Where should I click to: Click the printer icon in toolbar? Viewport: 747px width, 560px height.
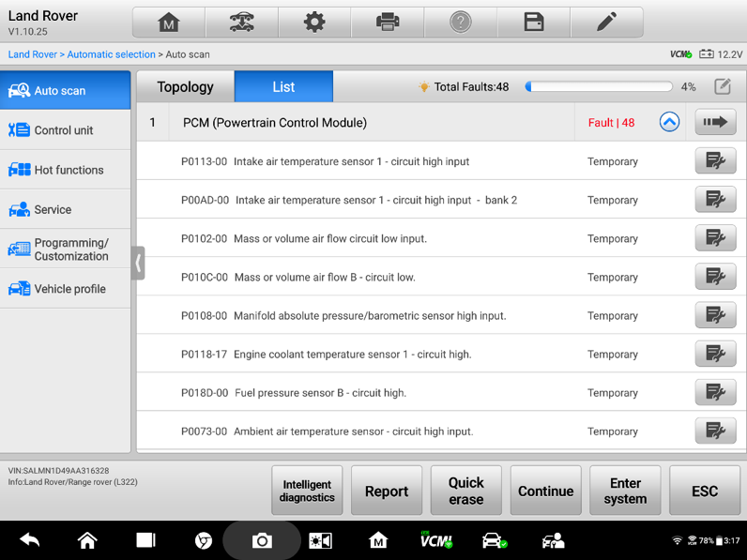388,23
